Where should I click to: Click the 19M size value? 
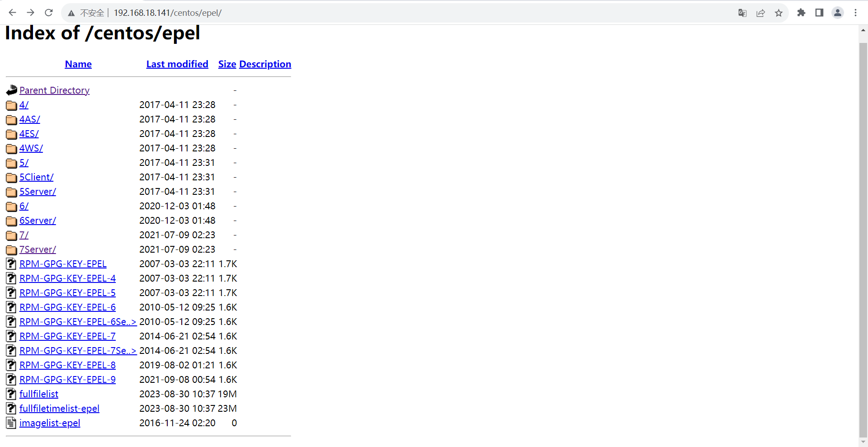tap(227, 394)
